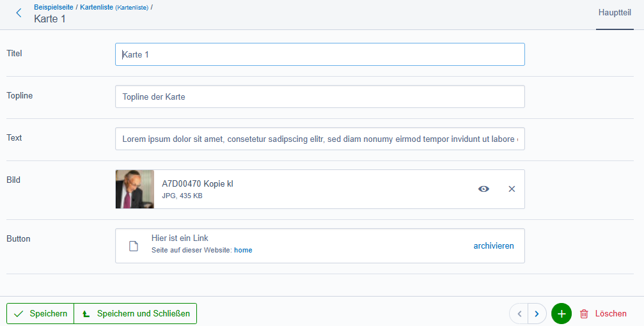
Task: Click the 'Hier ist ein Link' entry
Action: [180, 238]
